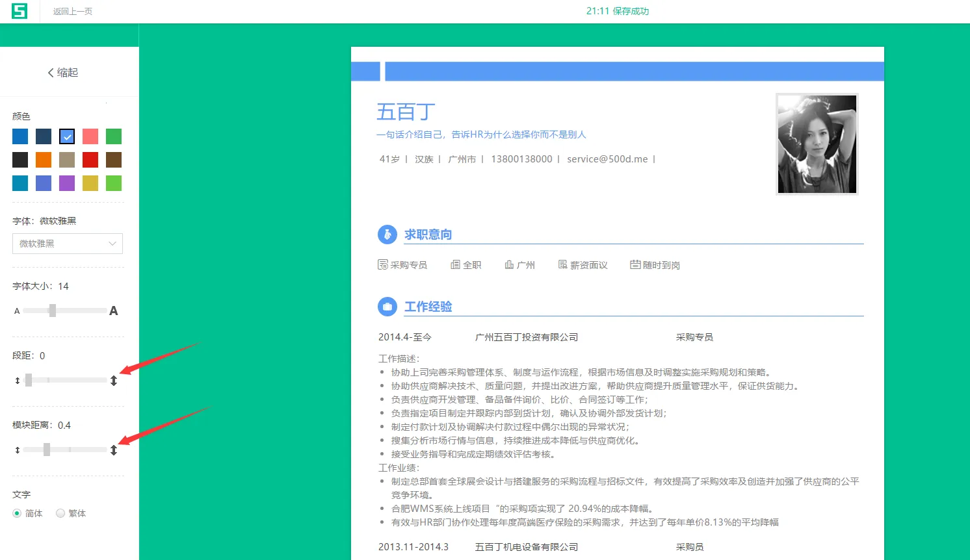Screen dimensions: 970x560
Task: Click the resume name 五百丁
Action: coord(406,112)
